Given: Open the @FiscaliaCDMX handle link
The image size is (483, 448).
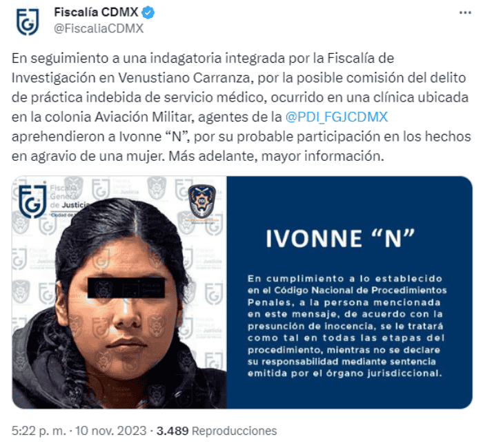Looking at the screenshot, I should tap(99, 28).
